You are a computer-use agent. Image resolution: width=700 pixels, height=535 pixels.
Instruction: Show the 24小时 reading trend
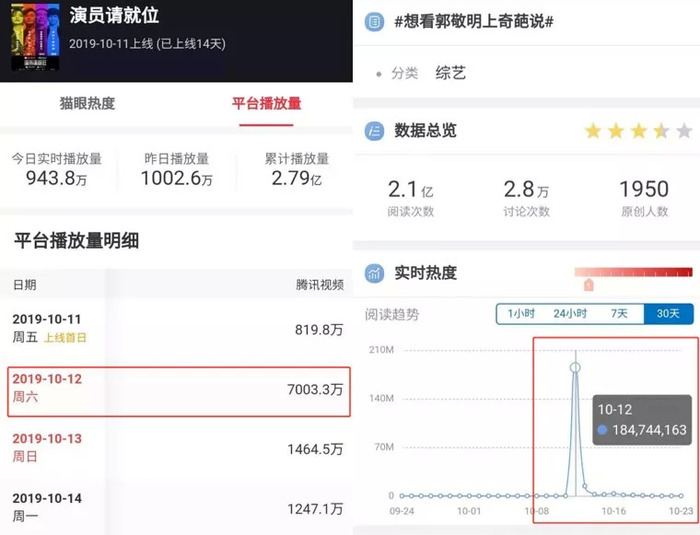(x=570, y=314)
